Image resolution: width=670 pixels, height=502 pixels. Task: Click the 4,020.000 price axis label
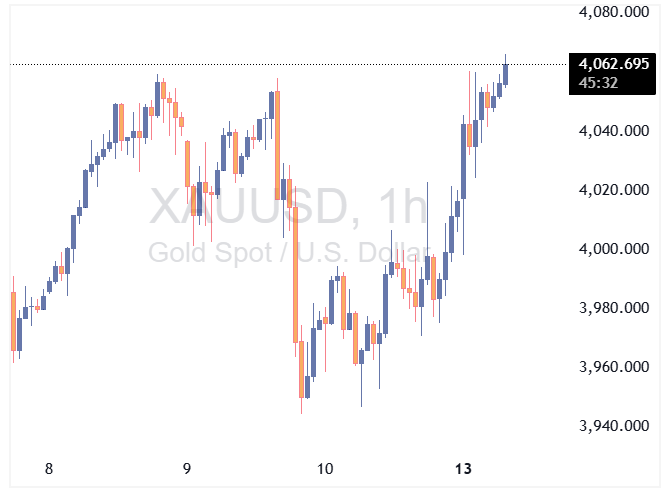[x=612, y=190]
